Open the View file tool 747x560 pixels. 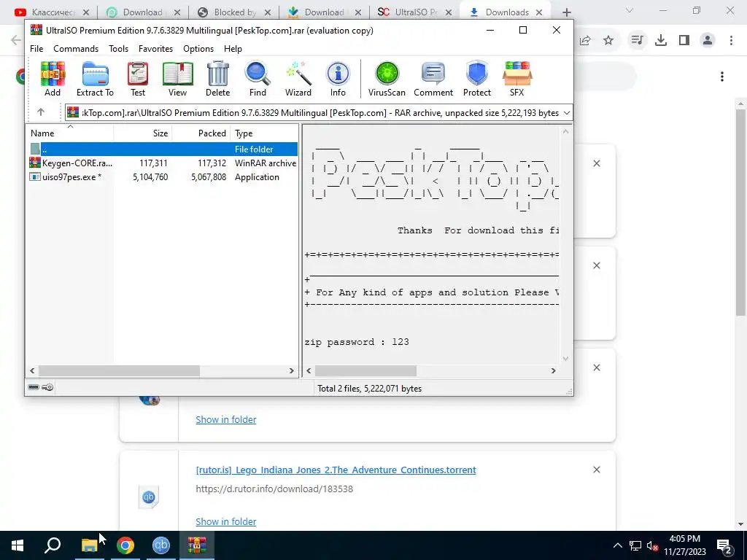click(x=178, y=79)
